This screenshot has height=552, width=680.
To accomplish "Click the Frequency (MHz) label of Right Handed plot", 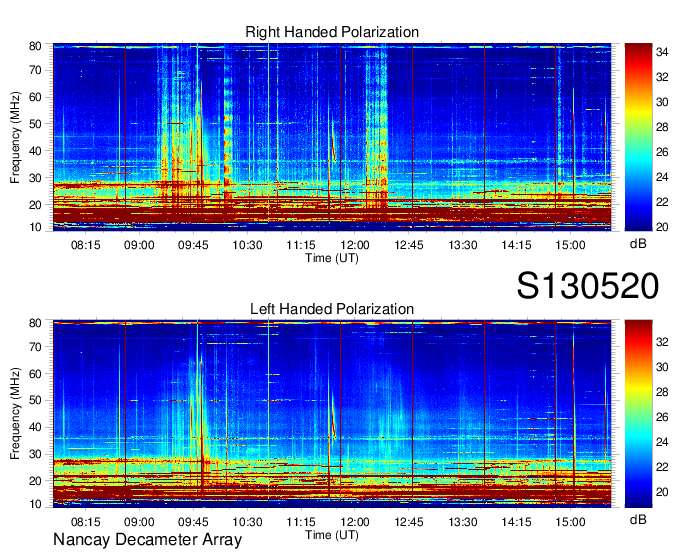I will [x=15, y=137].
